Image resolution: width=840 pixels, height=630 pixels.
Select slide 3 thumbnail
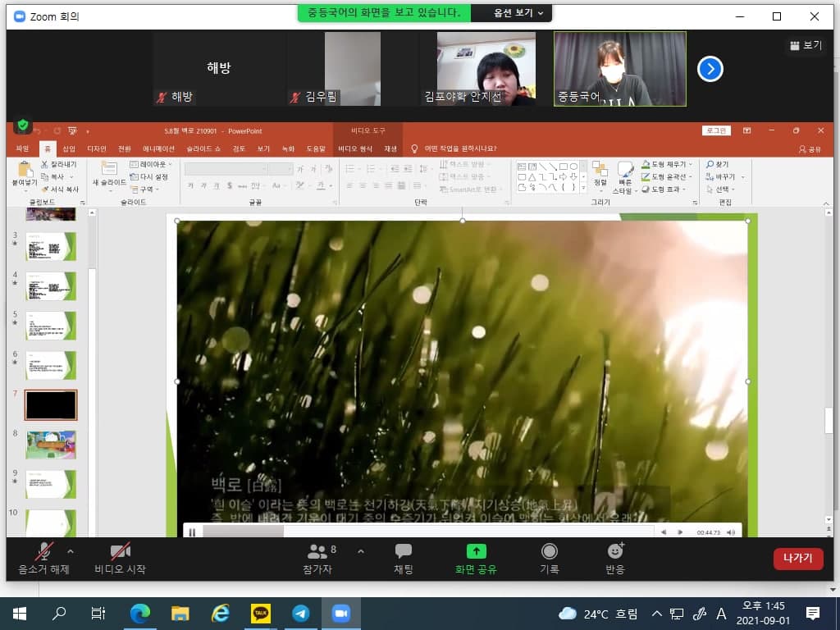[x=51, y=246]
